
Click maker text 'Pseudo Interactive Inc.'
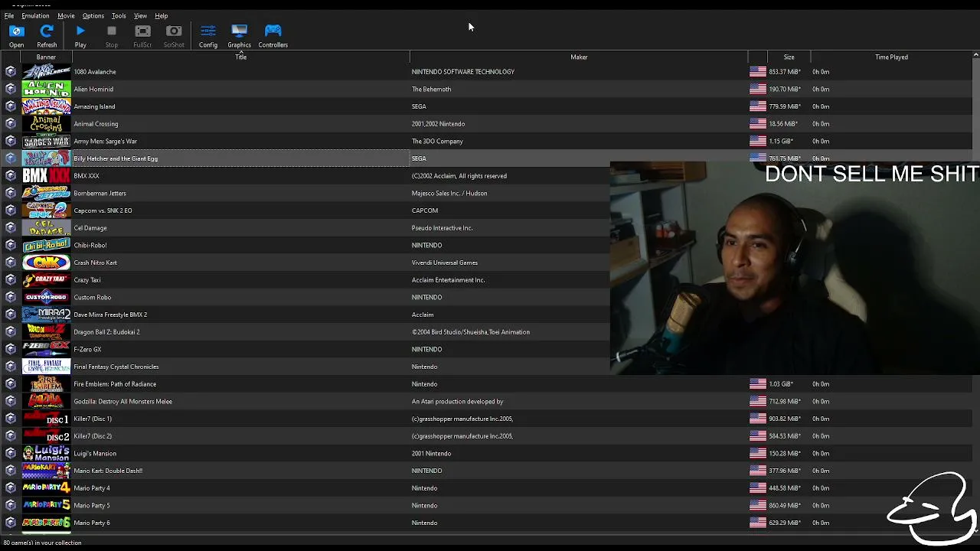(443, 228)
